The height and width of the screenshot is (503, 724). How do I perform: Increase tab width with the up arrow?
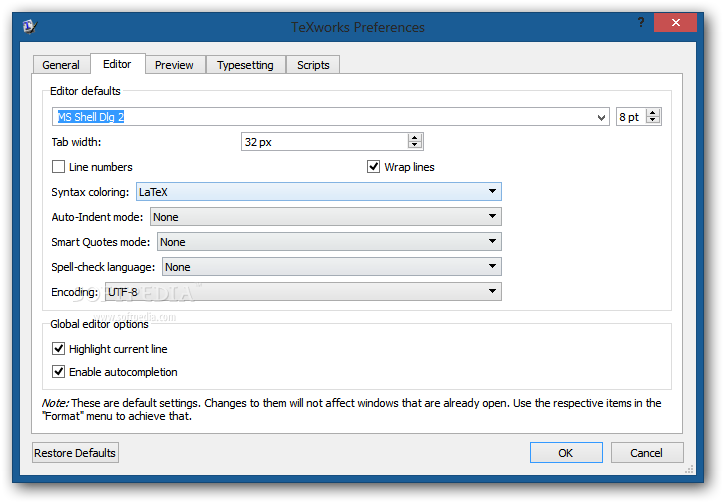tap(415, 138)
